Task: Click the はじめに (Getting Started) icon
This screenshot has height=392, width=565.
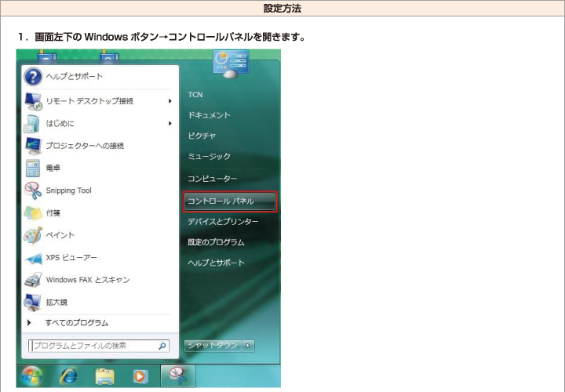Action: tap(32, 123)
